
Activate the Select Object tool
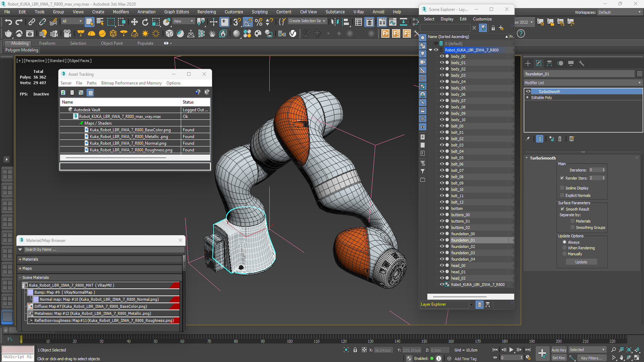coord(89,22)
